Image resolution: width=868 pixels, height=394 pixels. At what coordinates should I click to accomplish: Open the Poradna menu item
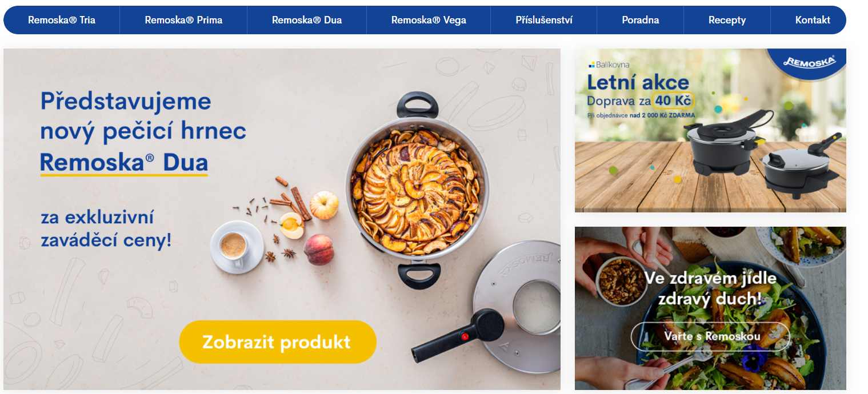641,20
